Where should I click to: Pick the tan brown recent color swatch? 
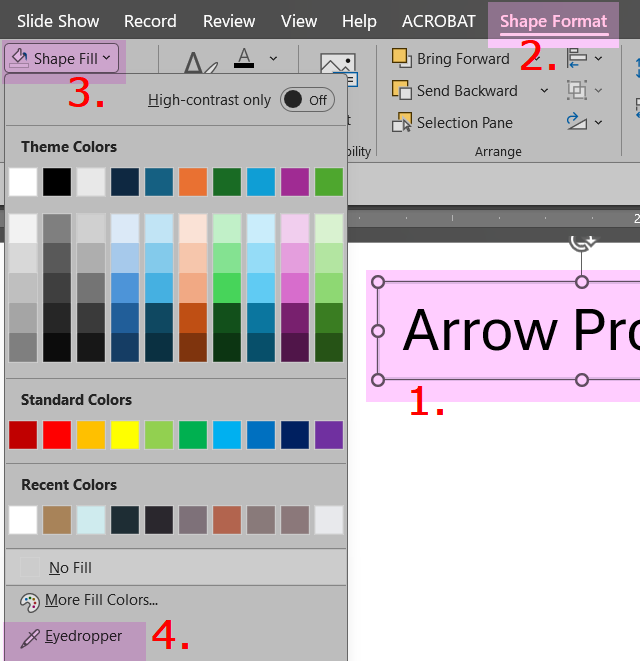coord(57,520)
